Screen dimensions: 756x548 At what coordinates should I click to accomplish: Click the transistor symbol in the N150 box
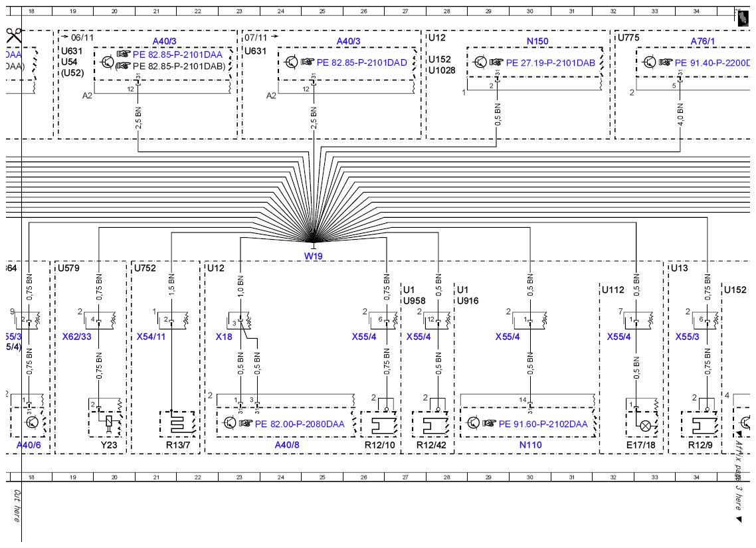tap(480, 62)
